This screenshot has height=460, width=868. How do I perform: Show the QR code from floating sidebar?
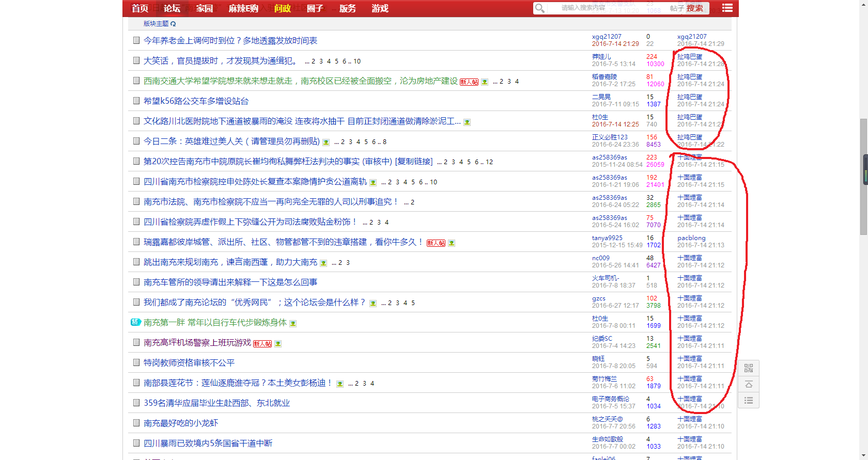[x=749, y=368]
